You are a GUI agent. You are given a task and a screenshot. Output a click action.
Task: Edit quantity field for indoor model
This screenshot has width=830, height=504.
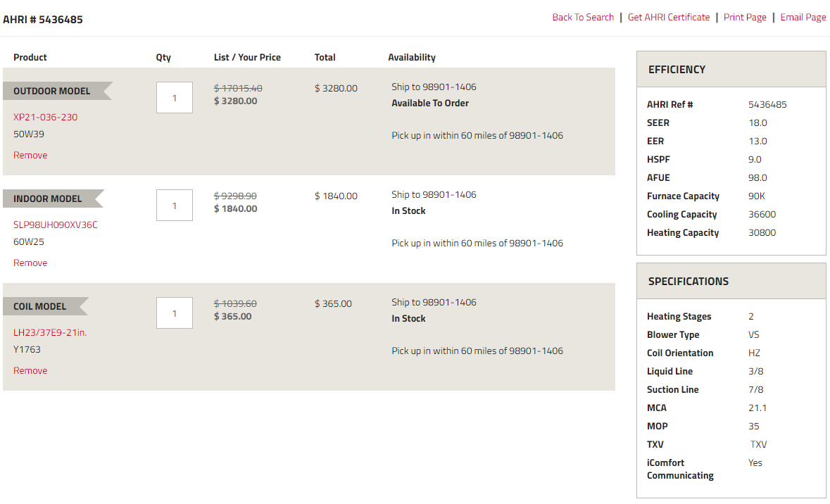tap(175, 206)
